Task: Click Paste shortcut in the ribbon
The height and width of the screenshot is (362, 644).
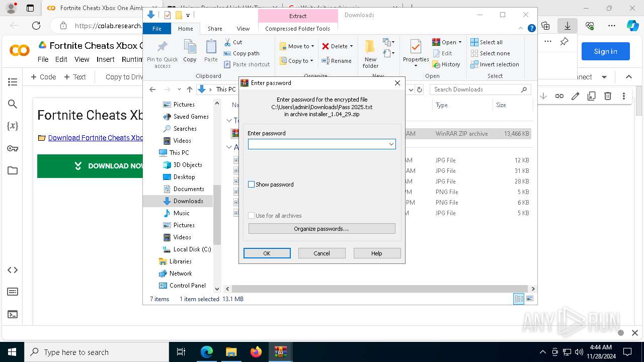Action: pos(247,64)
